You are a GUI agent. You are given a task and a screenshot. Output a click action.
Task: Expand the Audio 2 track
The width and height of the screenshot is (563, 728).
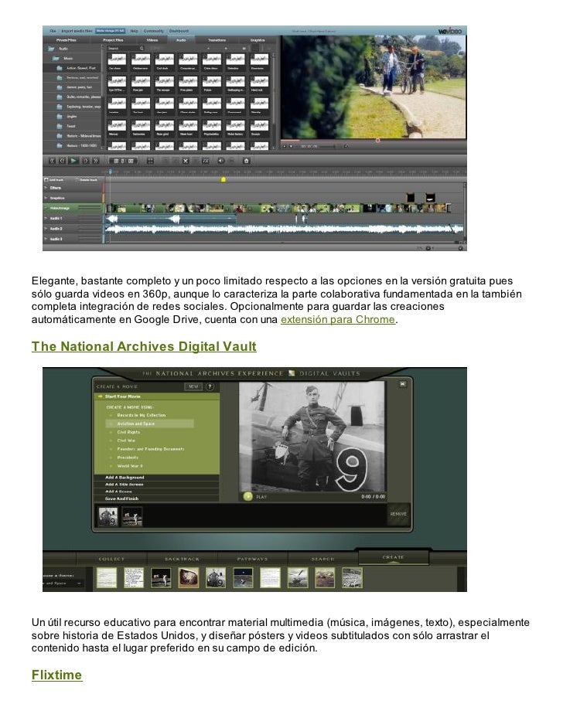click(46, 229)
